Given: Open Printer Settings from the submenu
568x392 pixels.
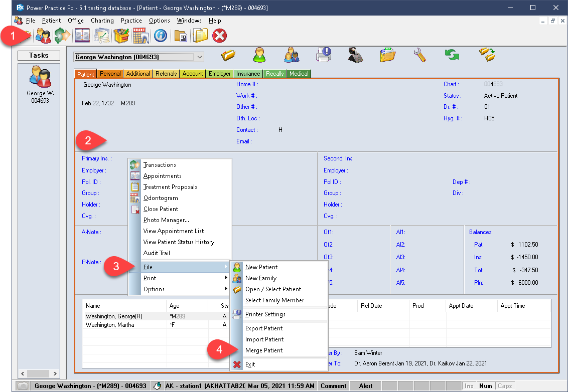Looking at the screenshot, I should [x=279, y=314].
